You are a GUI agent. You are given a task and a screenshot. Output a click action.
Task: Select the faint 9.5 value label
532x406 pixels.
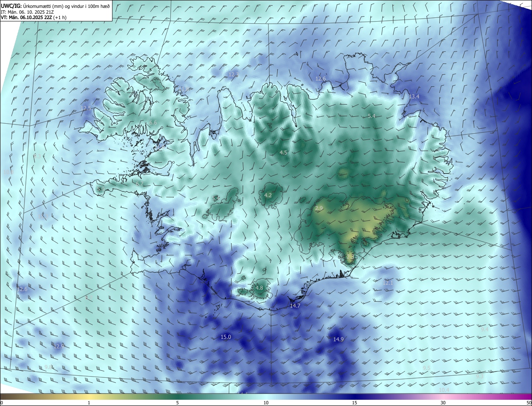[426, 368]
